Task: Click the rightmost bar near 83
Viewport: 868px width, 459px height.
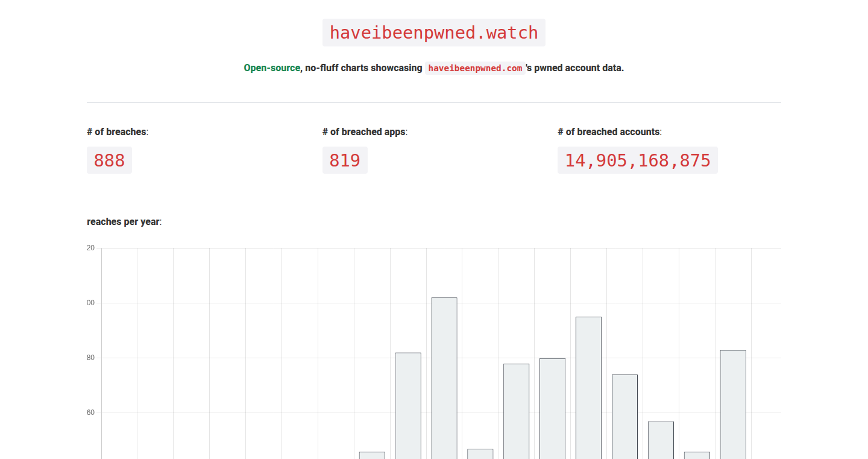Action: [733, 404]
